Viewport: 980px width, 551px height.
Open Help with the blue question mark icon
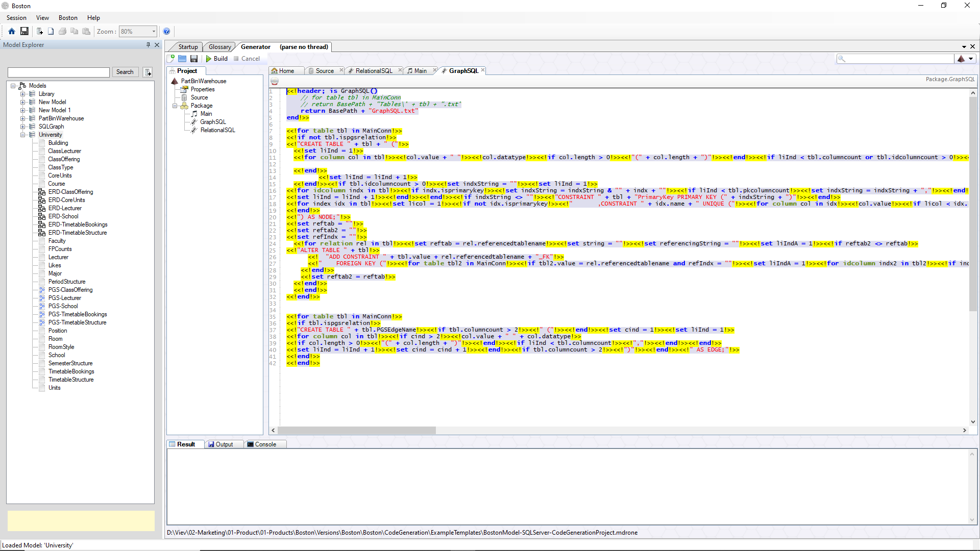pos(166,32)
